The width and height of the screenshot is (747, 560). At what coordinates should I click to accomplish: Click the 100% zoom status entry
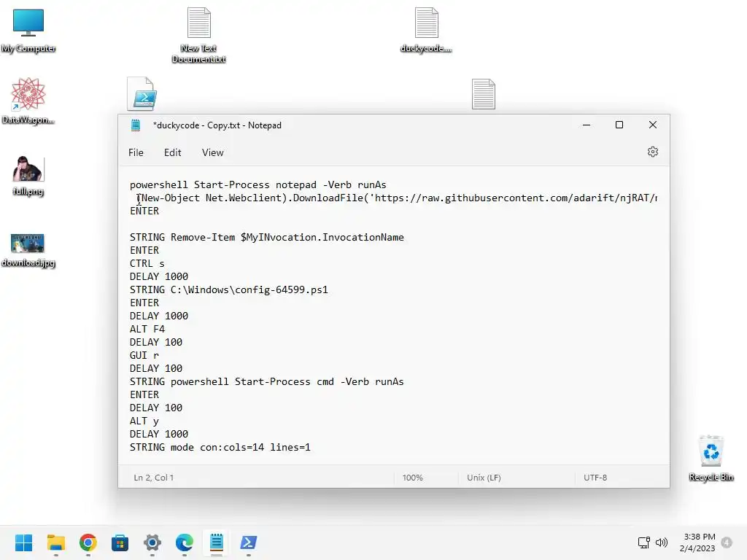[x=413, y=478]
